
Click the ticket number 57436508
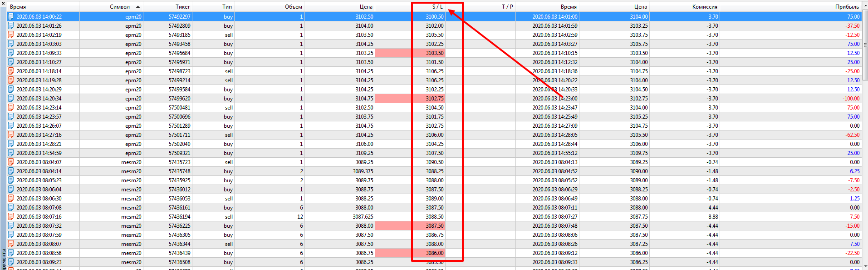179,262
